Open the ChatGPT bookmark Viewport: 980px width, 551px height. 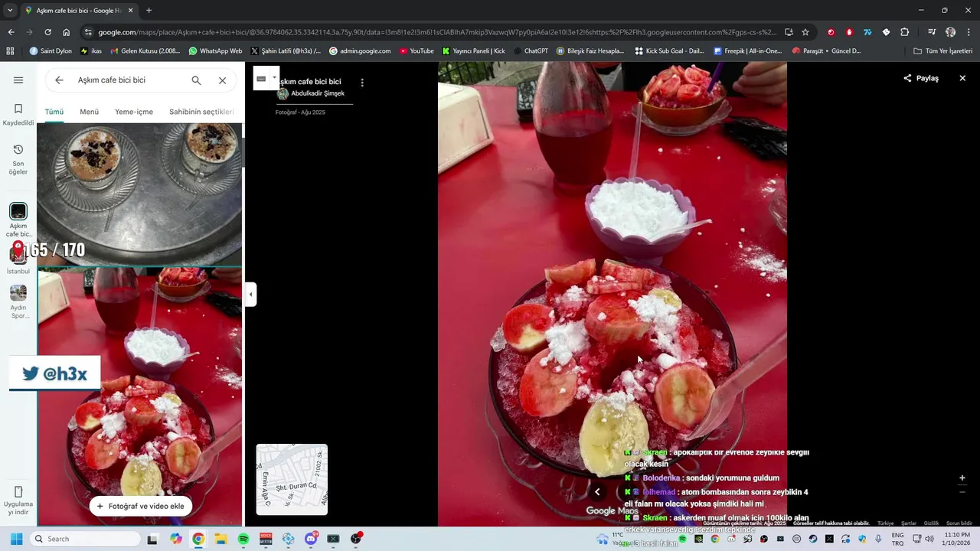pos(531,51)
